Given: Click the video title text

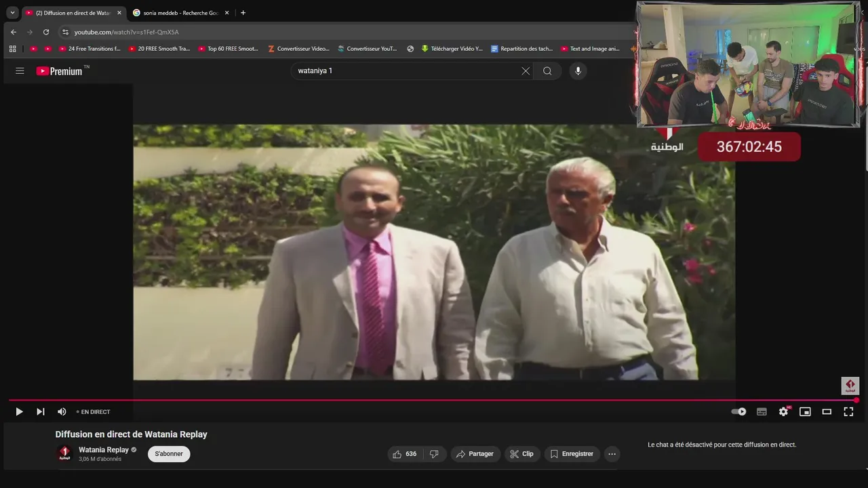Looking at the screenshot, I should [132, 434].
